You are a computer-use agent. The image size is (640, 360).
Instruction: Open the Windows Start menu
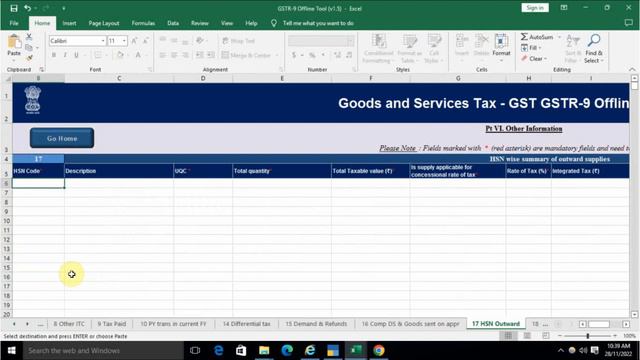(x=11, y=351)
